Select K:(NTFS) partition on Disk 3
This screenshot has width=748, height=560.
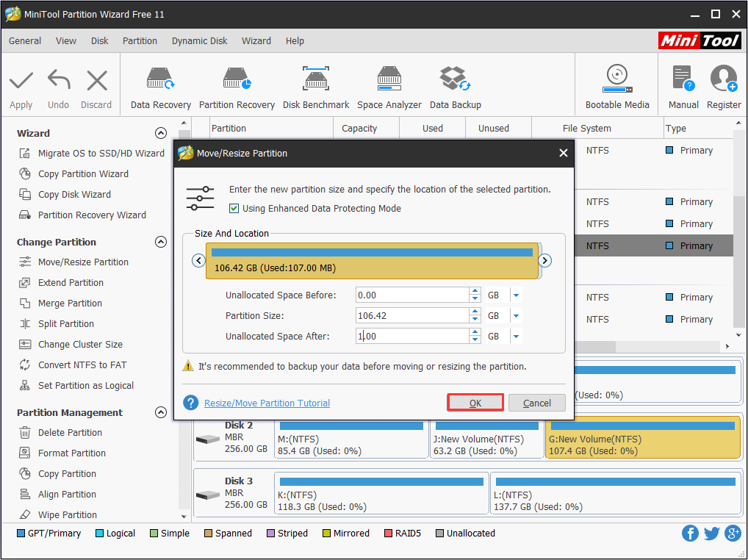381,493
